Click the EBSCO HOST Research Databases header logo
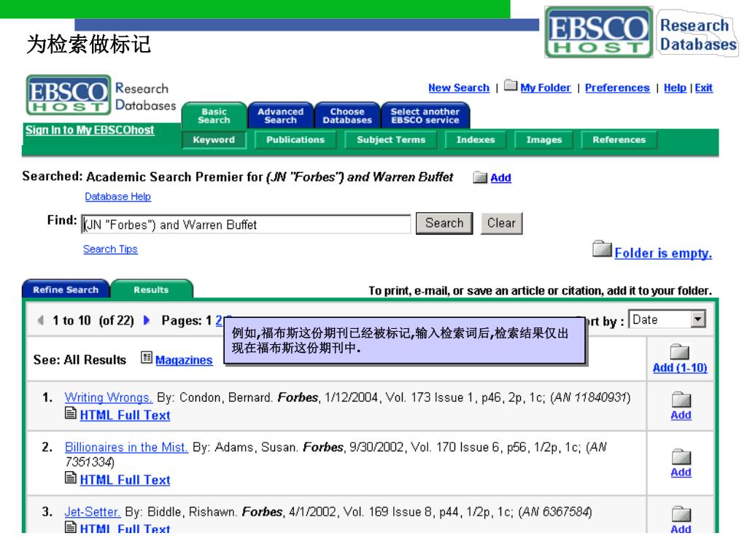 (x=641, y=32)
